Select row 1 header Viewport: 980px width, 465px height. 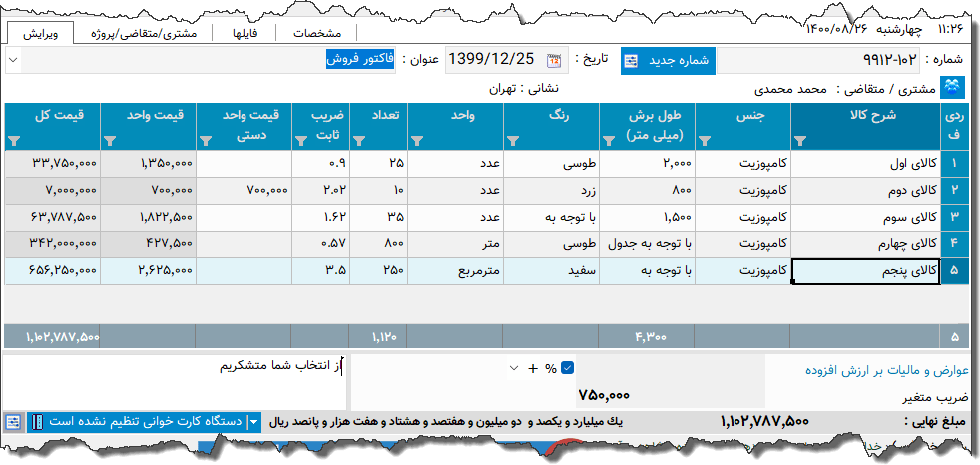coord(954,164)
